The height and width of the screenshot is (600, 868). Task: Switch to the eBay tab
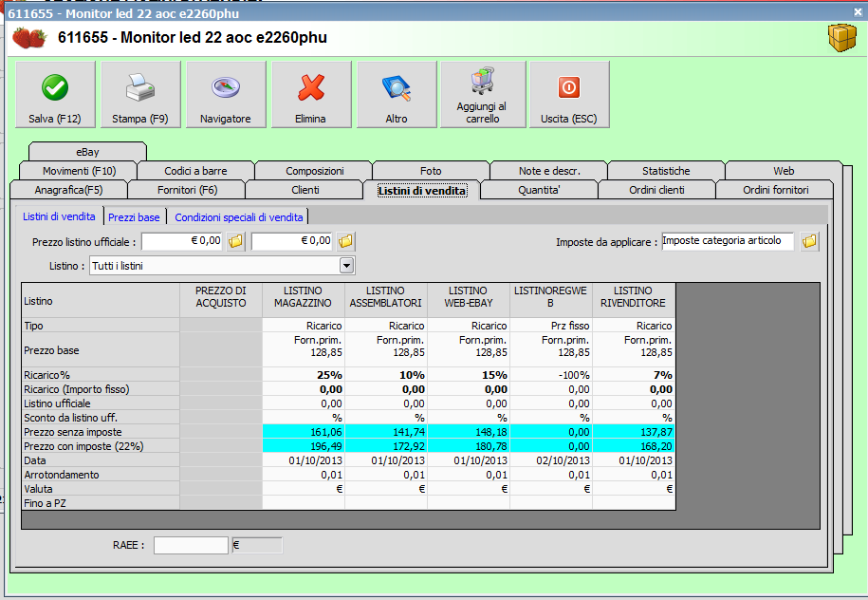click(87, 152)
